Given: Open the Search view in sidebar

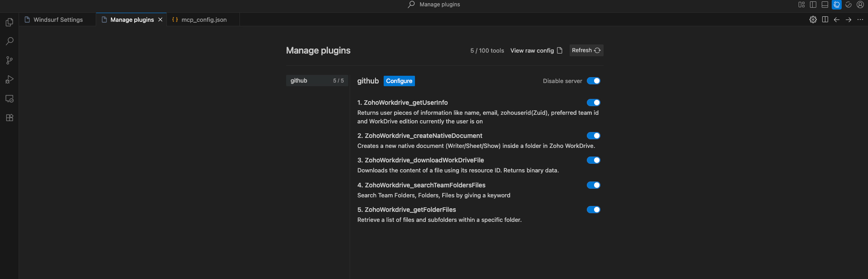Looking at the screenshot, I should (x=9, y=41).
